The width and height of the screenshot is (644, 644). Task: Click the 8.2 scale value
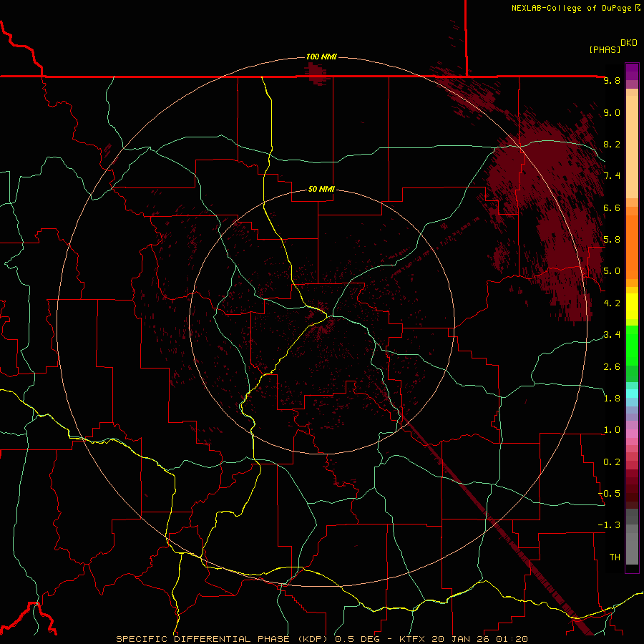[x=612, y=144]
